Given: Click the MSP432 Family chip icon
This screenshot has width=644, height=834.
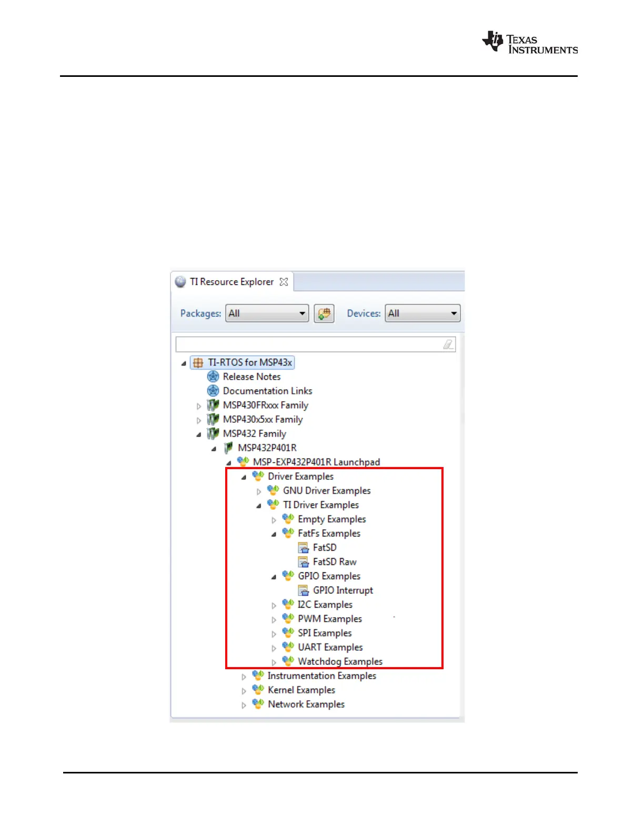Looking at the screenshot, I should pos(213,433).
